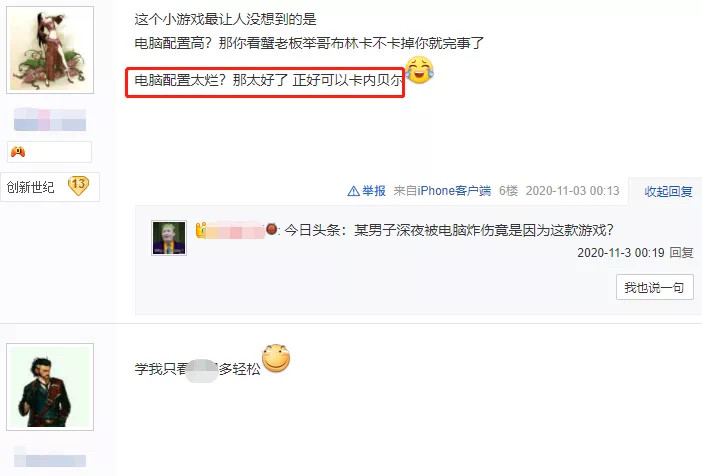Click the second poster's blurred username below the avatar
Viewport: 702px width, 476px height.
click(x=50, y=457)
